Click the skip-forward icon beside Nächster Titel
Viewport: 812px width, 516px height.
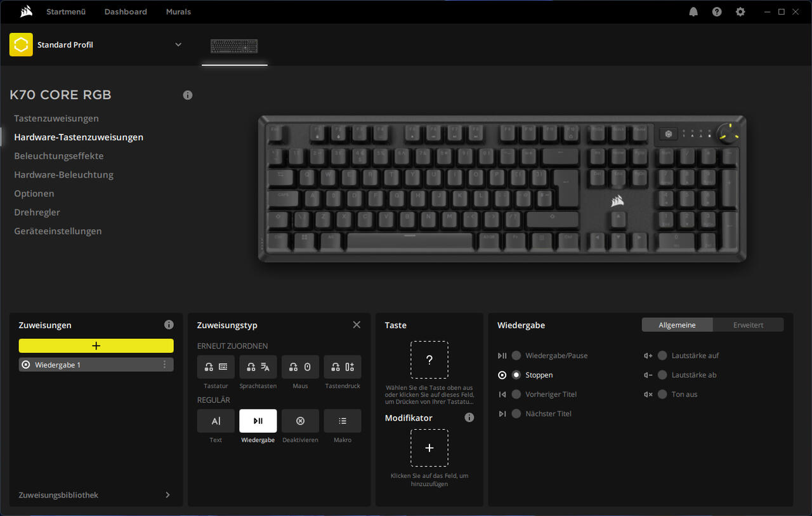[x=502, y=414]
